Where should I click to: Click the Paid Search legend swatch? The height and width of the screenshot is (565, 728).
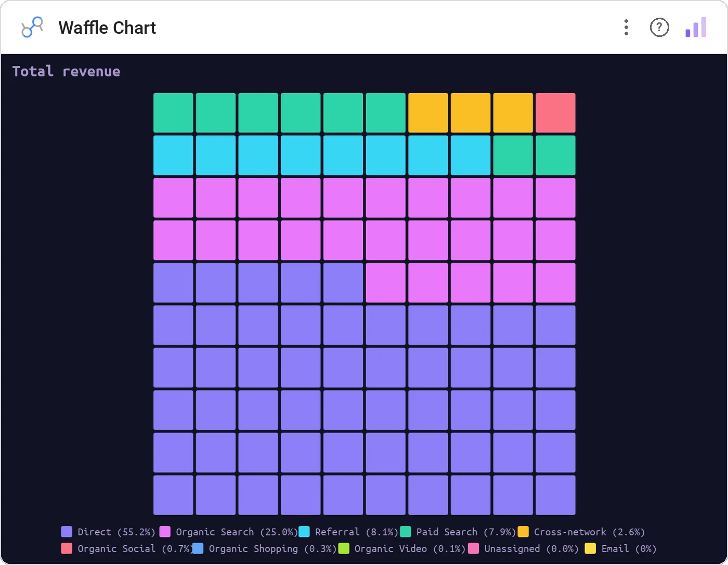tap(406, 532)
